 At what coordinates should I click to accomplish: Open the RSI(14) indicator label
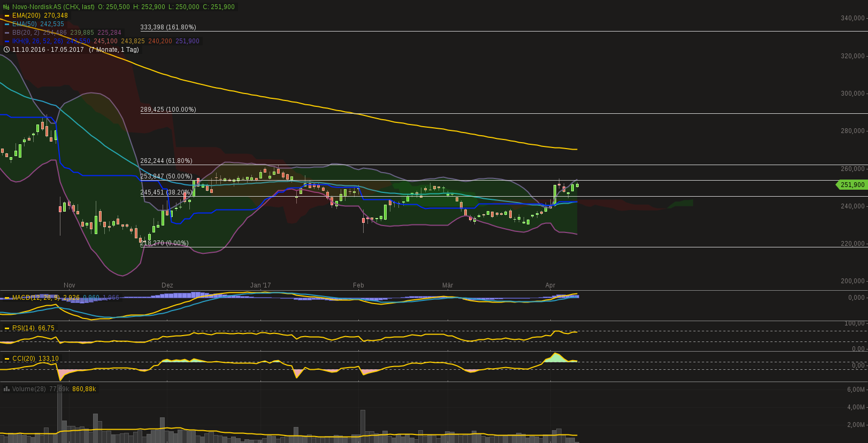(24, 328)
